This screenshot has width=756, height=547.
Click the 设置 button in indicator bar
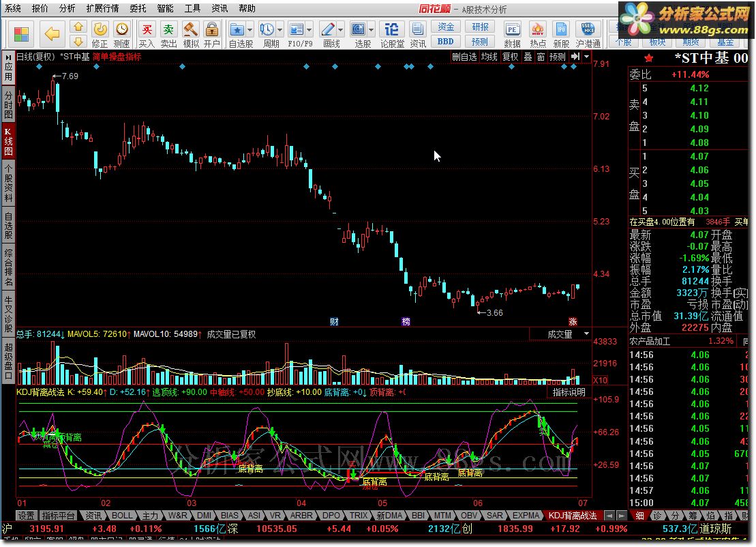(26, 515)
